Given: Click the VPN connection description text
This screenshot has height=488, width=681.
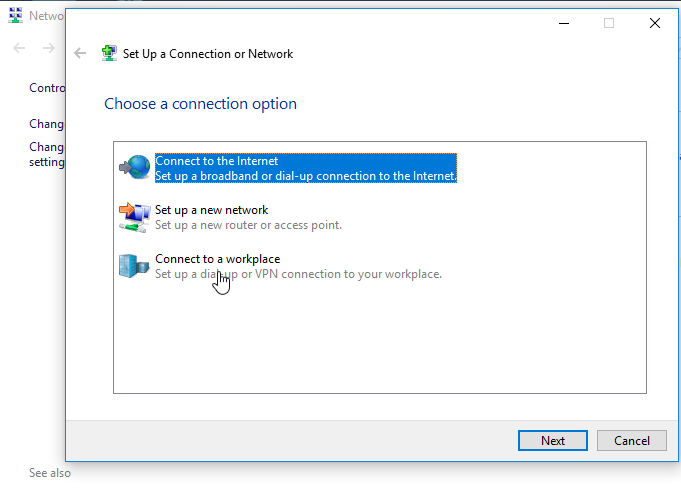Looking at the screenshot, I should [298, 274].
